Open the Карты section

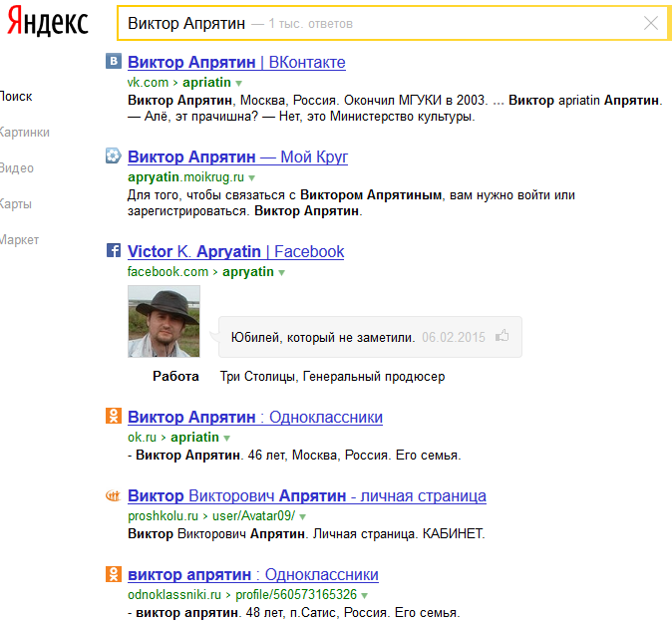(x=16, y=204)
